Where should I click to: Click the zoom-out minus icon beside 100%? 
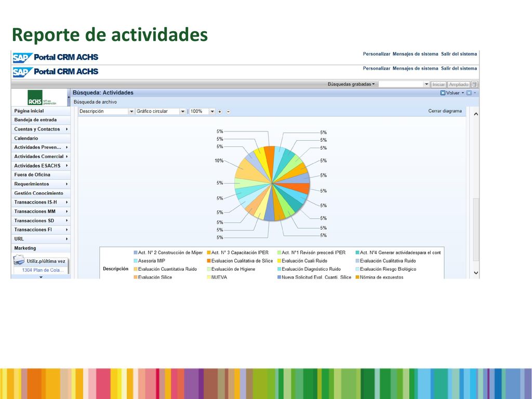click(229, 112)
